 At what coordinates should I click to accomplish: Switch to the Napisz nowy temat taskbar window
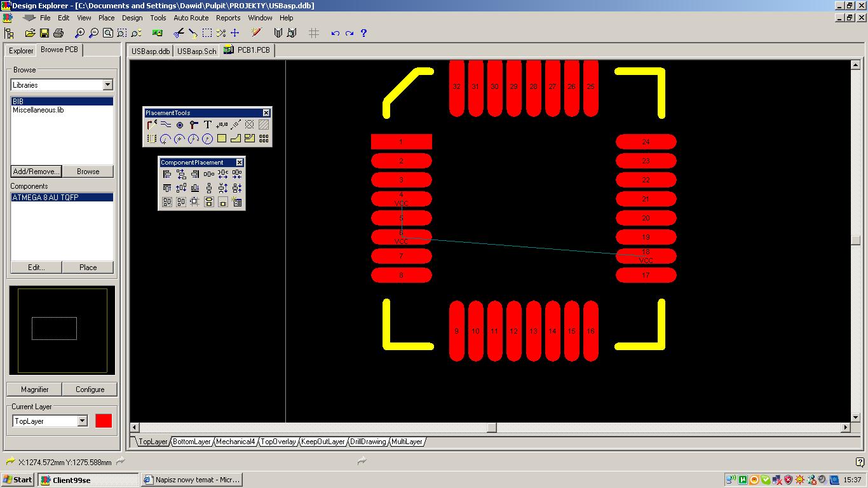click(x=192, y=480)
